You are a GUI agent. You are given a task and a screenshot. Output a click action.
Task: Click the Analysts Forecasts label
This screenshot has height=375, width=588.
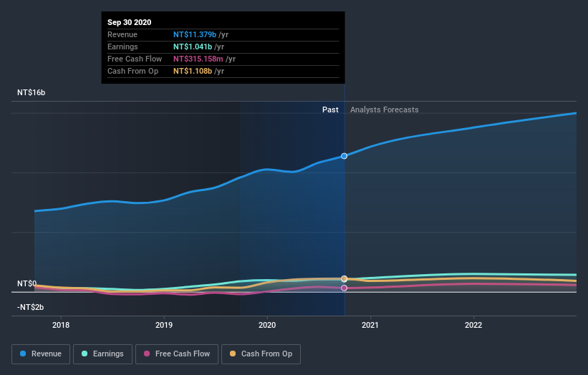pyautogui.click(x=385, y=109)
